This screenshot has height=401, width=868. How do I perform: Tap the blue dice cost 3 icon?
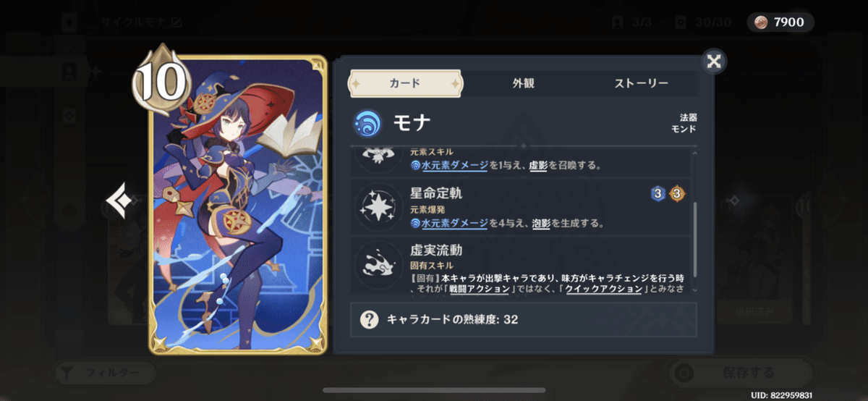[658, 193]
